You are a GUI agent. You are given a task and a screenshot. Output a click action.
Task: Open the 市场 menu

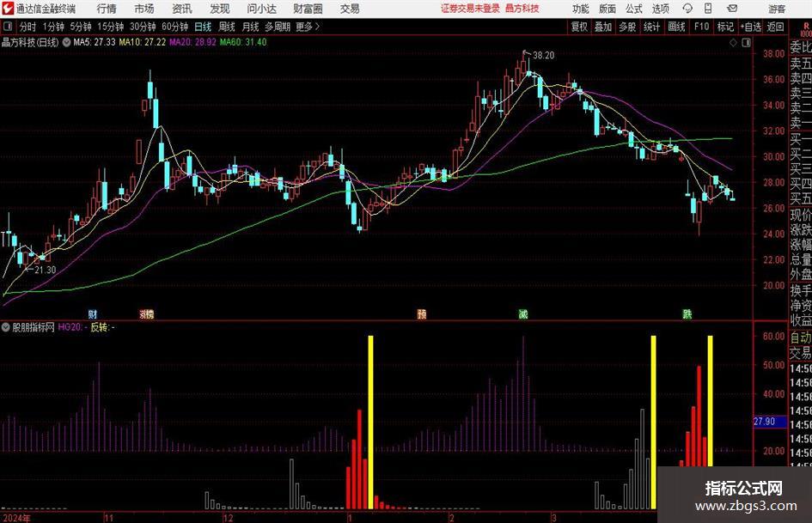point(144,9)
